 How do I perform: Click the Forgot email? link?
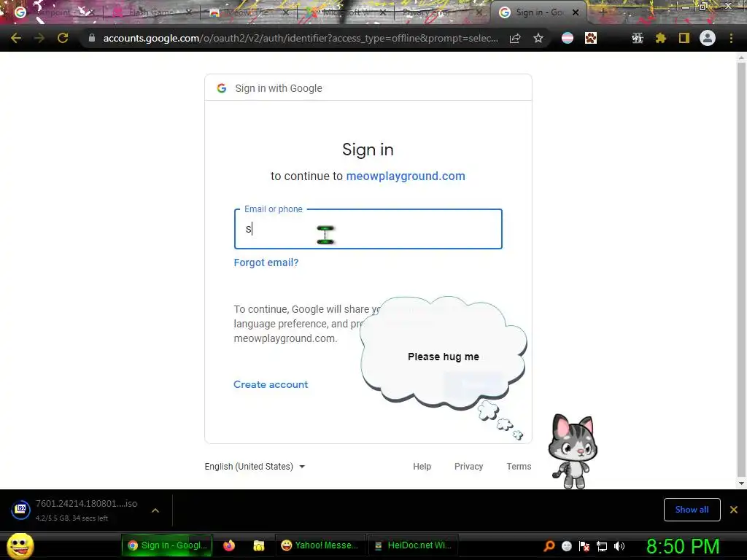pyautogui.click(x=266, y=262)
